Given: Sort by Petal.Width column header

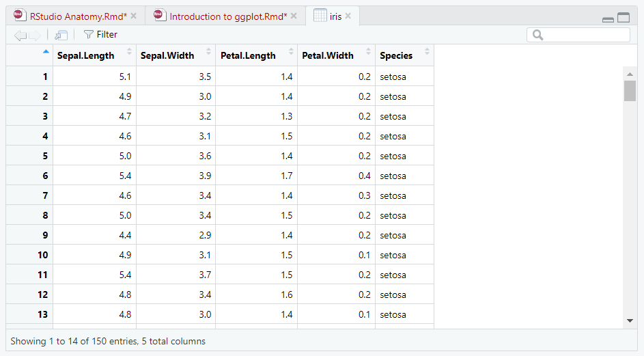Looking at the screenshot, I should tap(335, 55).
